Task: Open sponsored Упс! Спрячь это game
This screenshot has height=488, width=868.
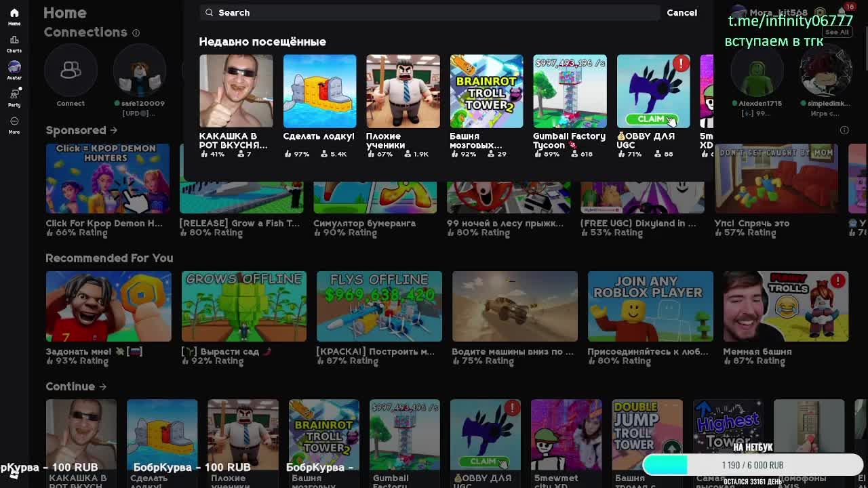Action: pyautogui.click(x=776, y=178)
